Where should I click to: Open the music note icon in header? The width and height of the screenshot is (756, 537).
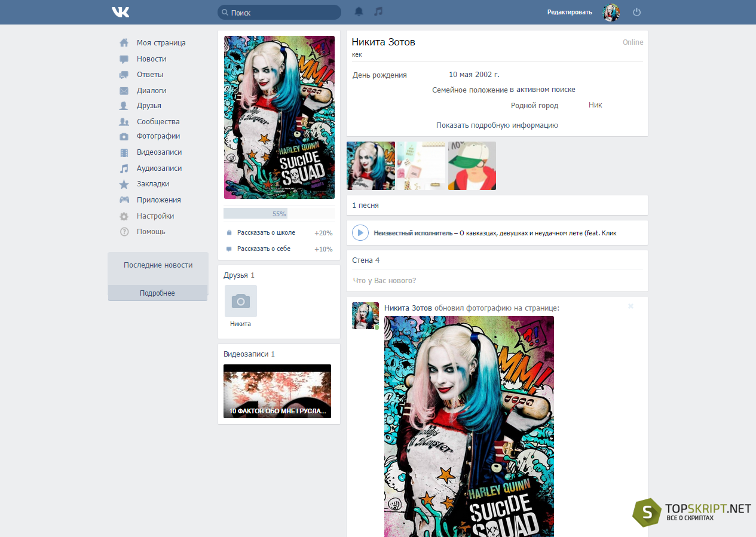[378, 11]
